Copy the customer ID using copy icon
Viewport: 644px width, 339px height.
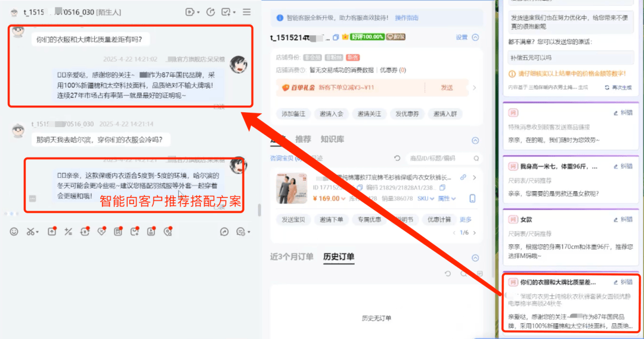336,38
